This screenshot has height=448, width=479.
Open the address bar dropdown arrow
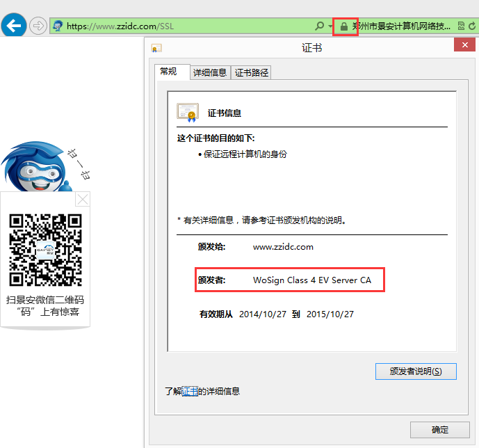[x=330, y=26]
